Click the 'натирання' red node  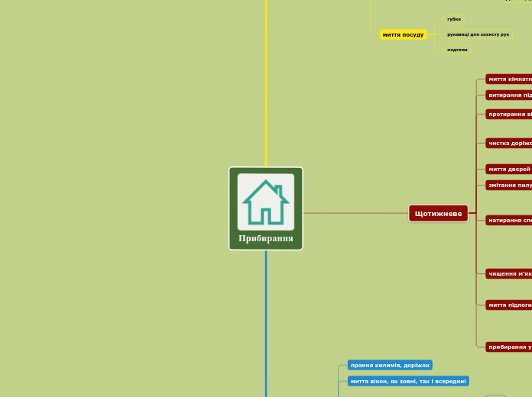[509, 221]
